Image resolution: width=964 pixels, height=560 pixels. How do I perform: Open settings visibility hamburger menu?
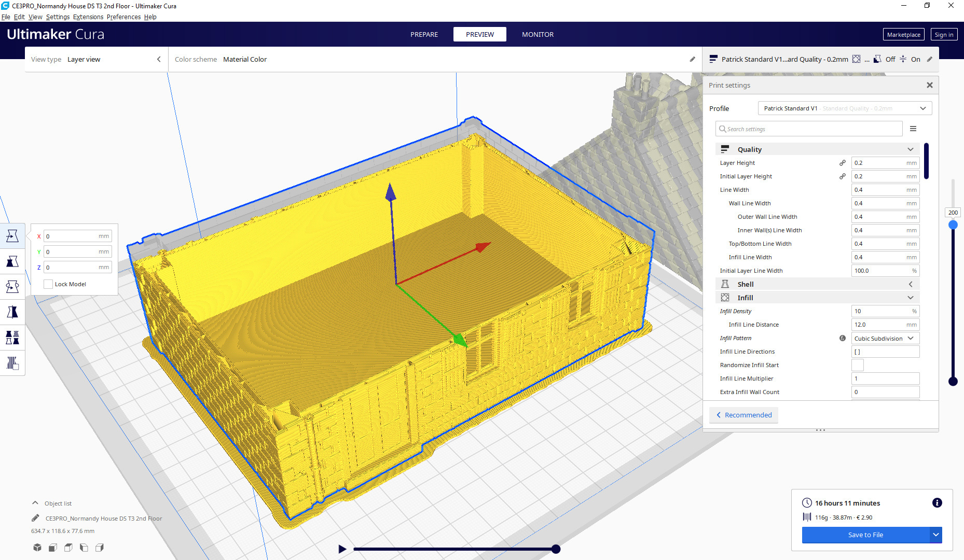coord(913,129)
